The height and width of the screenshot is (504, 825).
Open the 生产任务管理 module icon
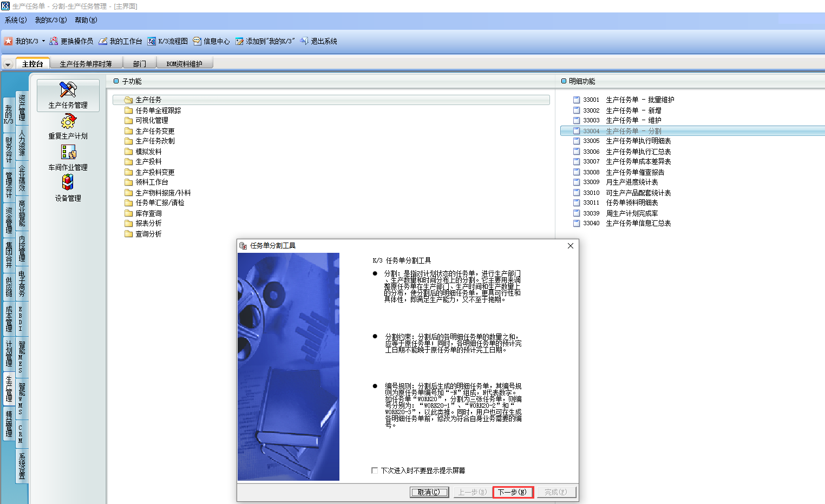pos(68,90)
